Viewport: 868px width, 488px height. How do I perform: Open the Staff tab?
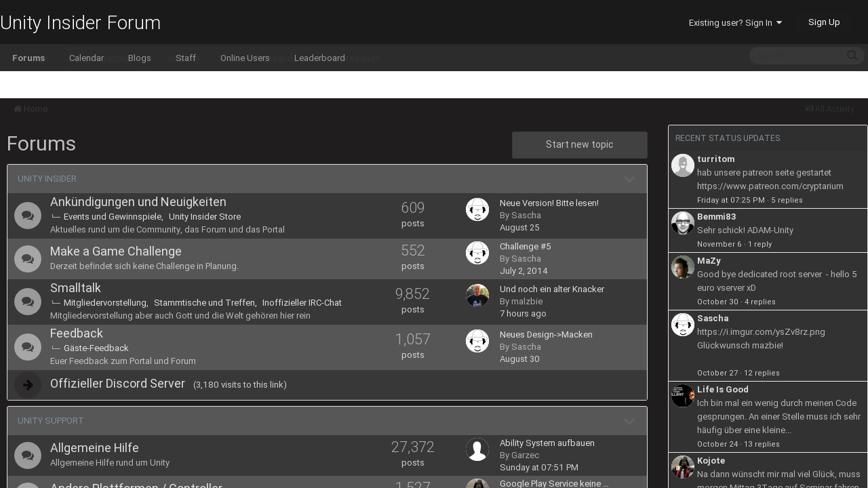tap(186, 58)
